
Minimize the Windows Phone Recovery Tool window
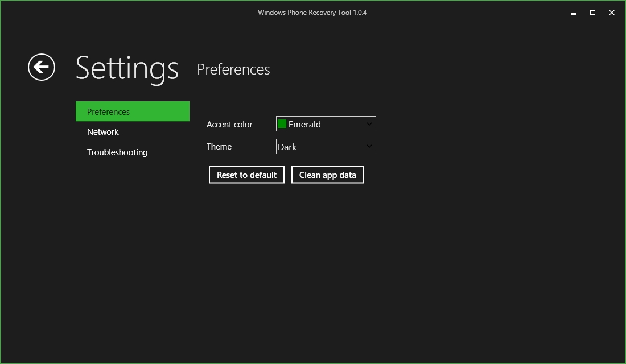point(573,13)
